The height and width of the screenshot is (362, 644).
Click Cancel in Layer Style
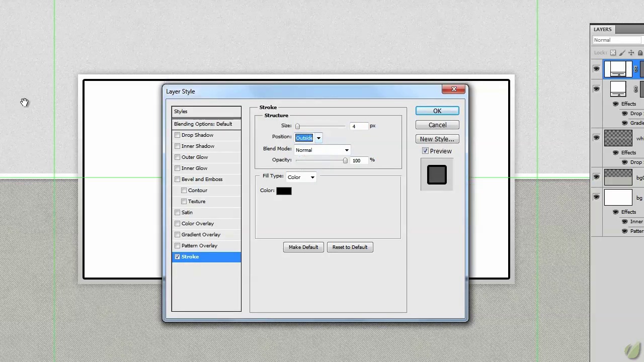(437, 125)
